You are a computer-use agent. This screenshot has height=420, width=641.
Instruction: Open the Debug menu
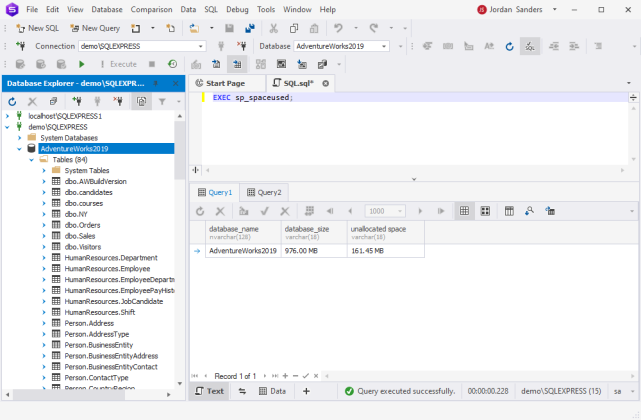click(x=237, y=9)
